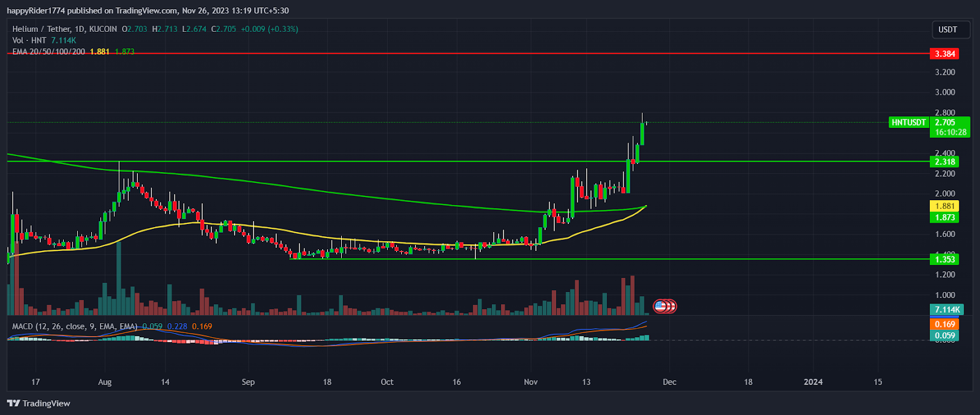980x415 pixels.
Task: Click the 1.000 price scale value
Action: click(945, 295)
